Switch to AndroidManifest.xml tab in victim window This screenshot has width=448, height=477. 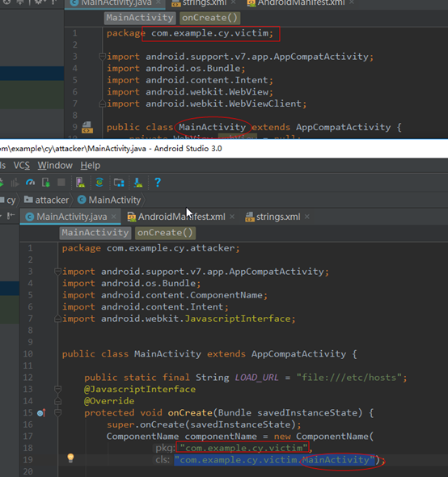pos(301,3)
